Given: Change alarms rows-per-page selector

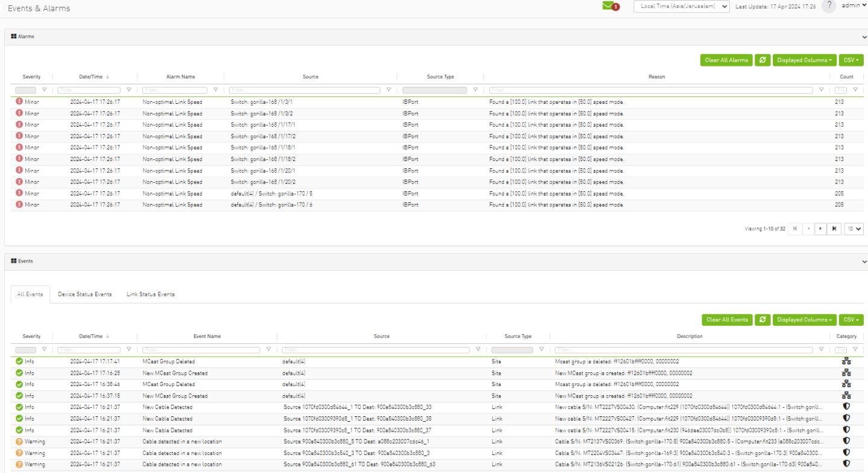Looking at the screenshot, I should pyautogui.click(x=854, y=229).
